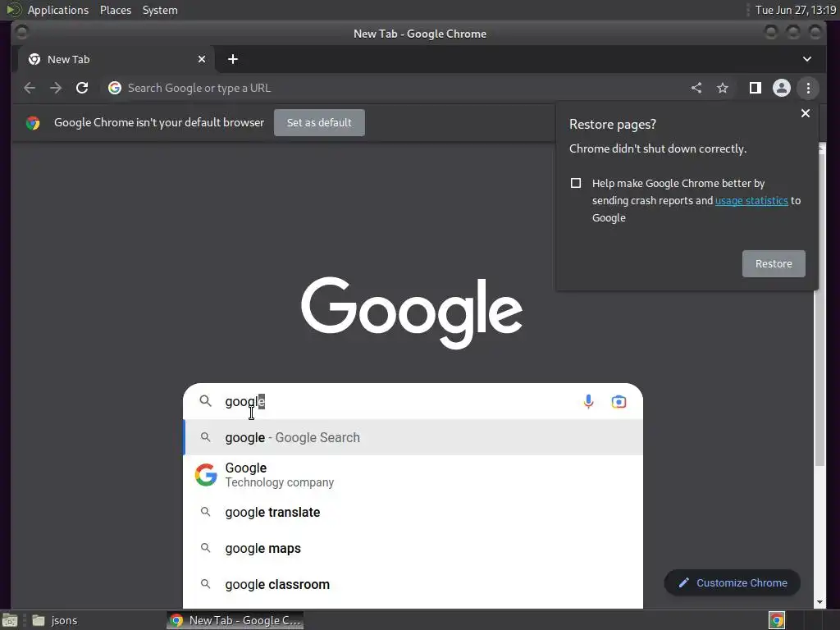Click the search magnifier in the search box
840x630 pixels.
206,400
